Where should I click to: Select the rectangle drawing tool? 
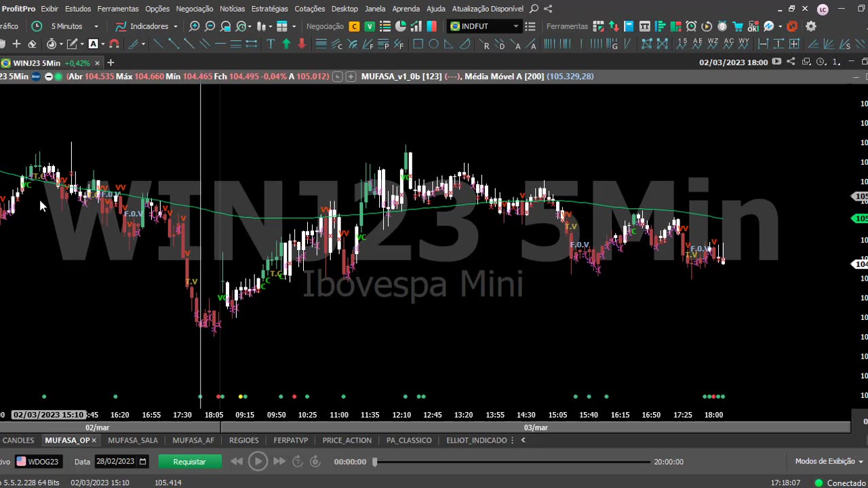click(x=418, y=44)
